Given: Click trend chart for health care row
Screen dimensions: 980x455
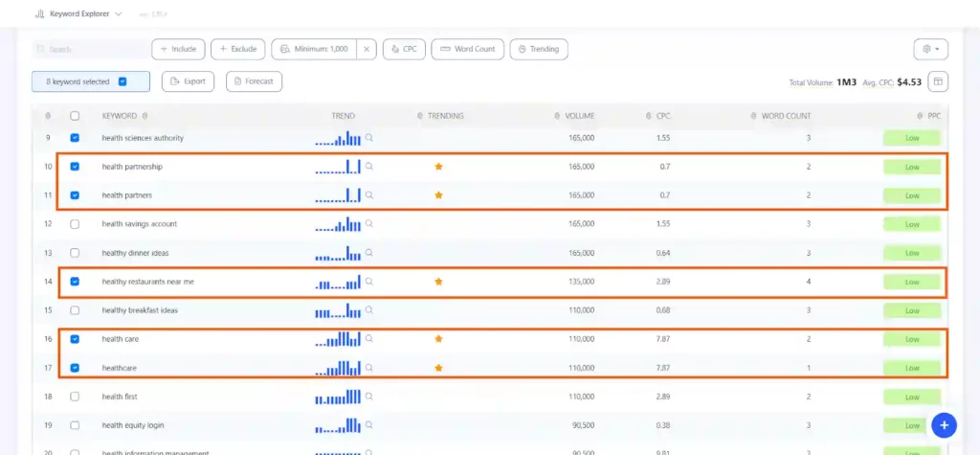Looking at the screenshot, I should tap(338, 338).
